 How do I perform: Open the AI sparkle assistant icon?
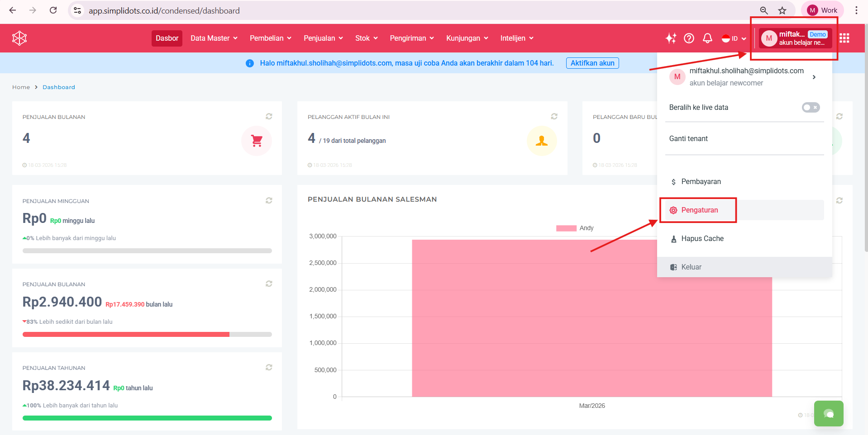click(x=671, y=38)
